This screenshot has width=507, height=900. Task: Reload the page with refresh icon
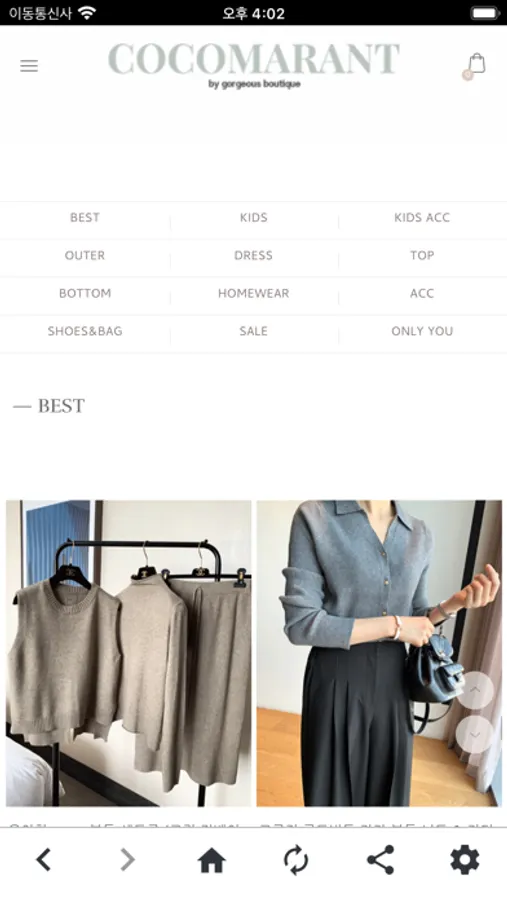pos(296,860)
